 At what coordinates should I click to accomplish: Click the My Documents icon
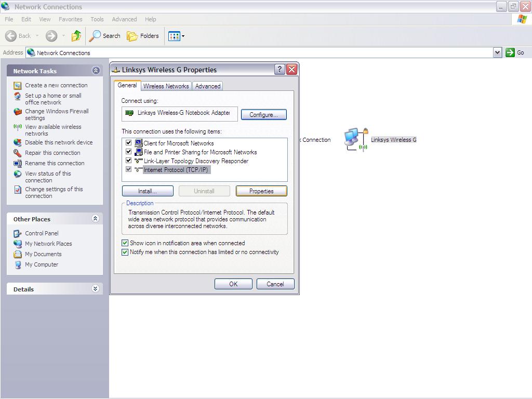click(18, 254)
